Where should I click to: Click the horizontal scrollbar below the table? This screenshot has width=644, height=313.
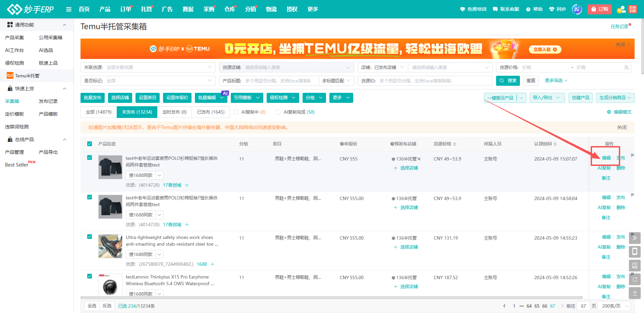[331, 297]
